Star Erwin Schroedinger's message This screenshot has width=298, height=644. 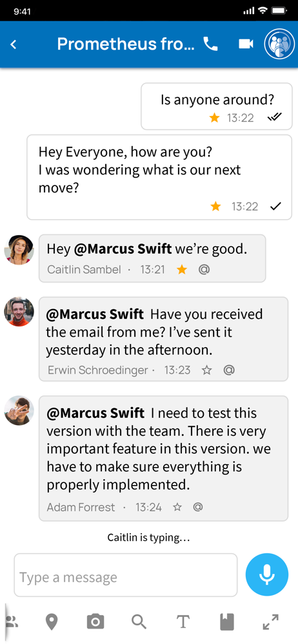click(x=206, y=370)
